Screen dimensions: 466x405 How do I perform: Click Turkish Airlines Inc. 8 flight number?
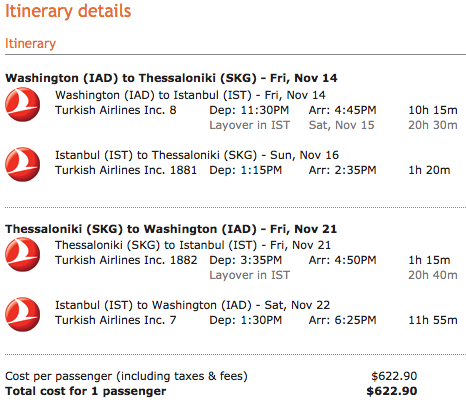[x=116, y=110]
